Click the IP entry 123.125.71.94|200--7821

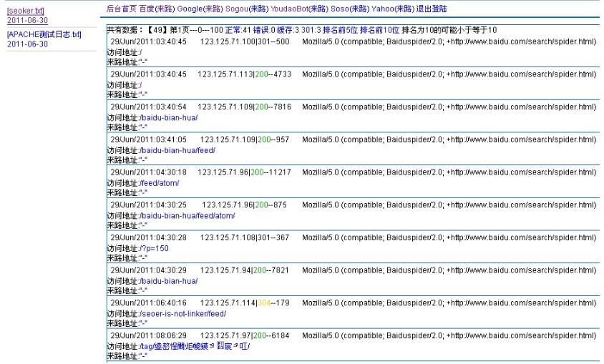click(x=245, y=270)
